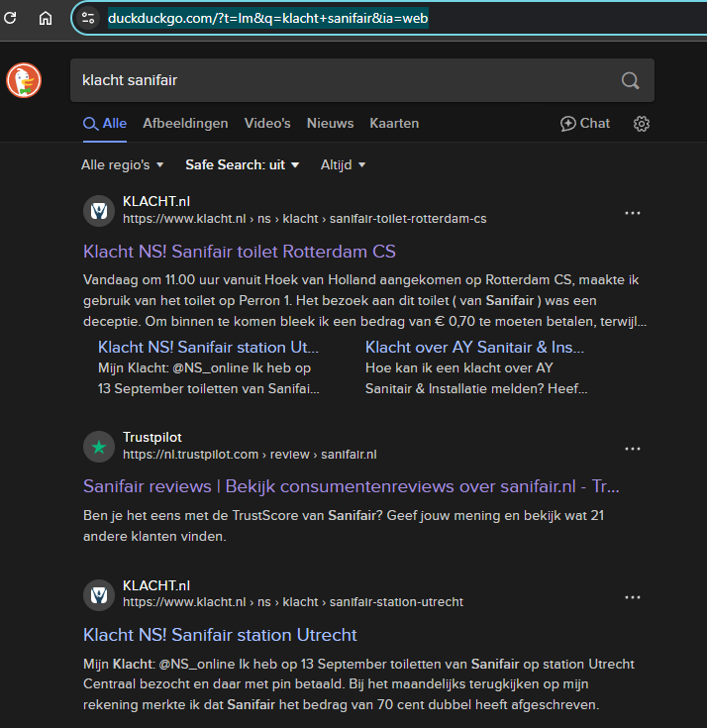The image size is (707, 728).
Task: Expand the Altijd time filter
Action: coord(343,164)
